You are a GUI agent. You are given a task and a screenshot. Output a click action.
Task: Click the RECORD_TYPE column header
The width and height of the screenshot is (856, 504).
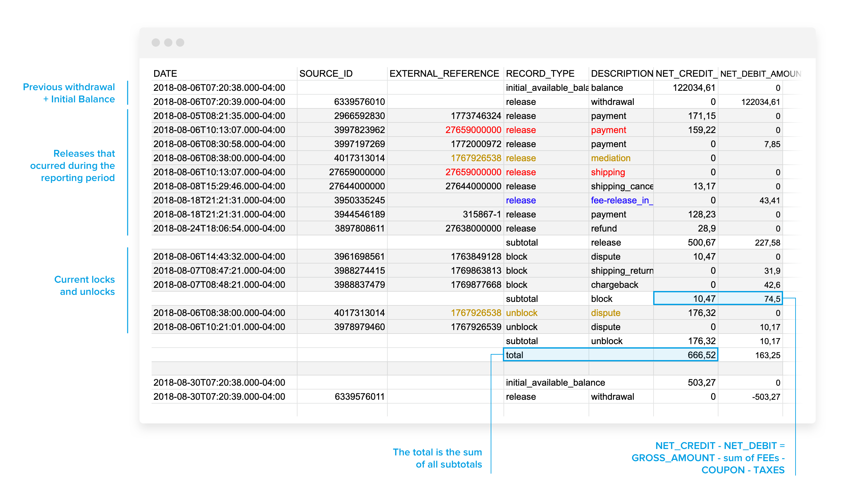[x=540, y=74]
